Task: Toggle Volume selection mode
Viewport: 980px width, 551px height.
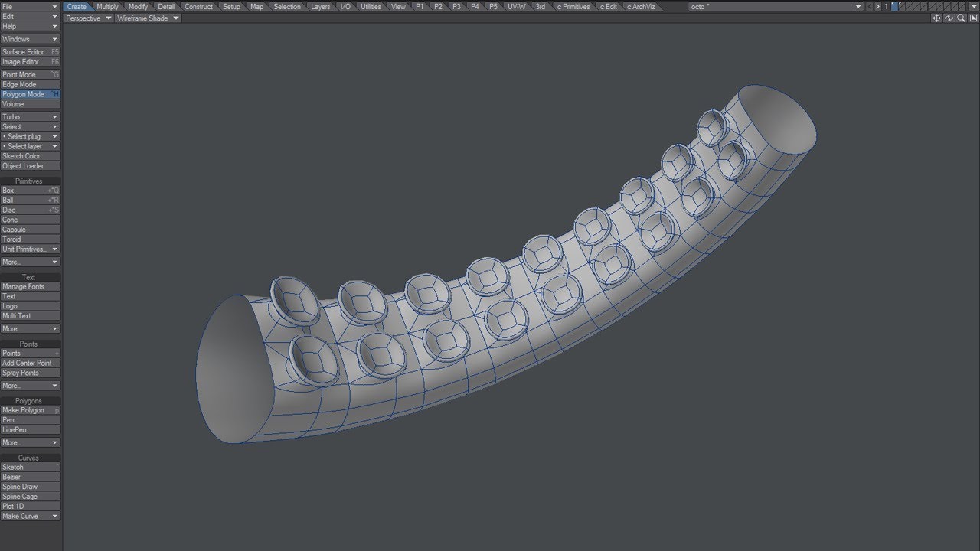Action: (x=31, y=104)
